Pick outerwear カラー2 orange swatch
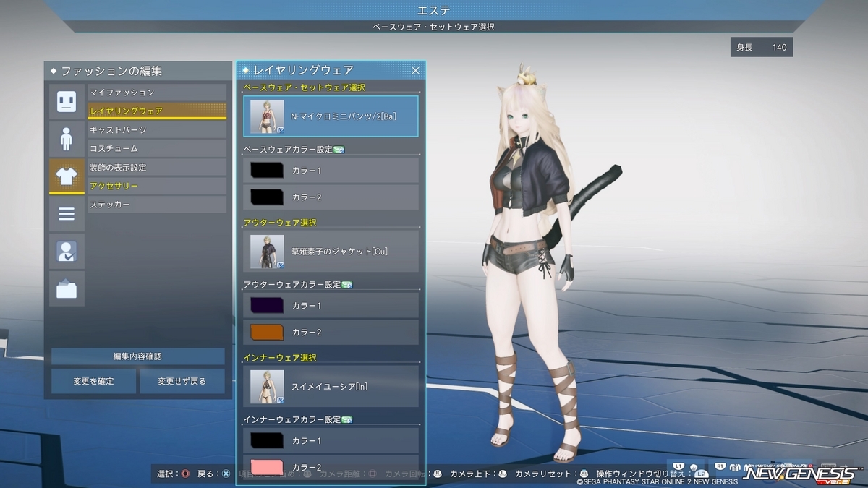This screenshot has height=488, width=868. coord(267,332)
